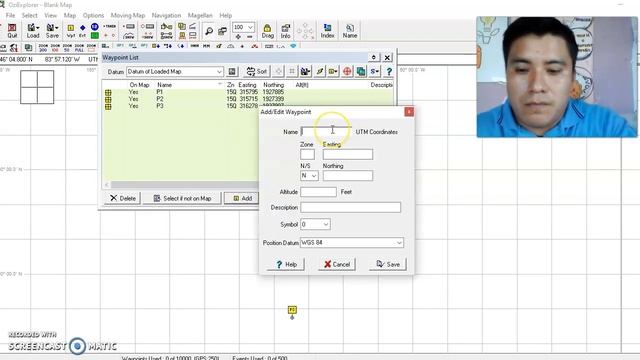This screenshot has width=640, height=360.
Task: Click the teal copy icon in Waypoint List
Action: click(361, 71)
